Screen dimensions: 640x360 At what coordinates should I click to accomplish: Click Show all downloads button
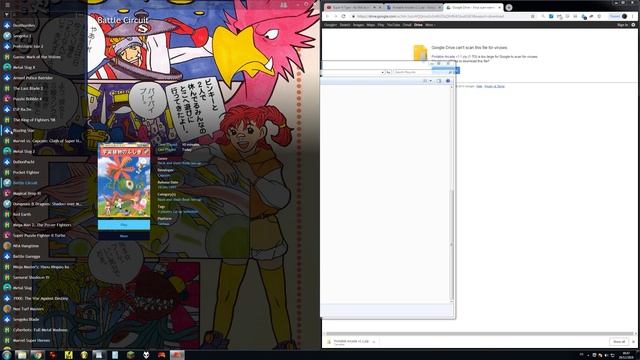619,342
